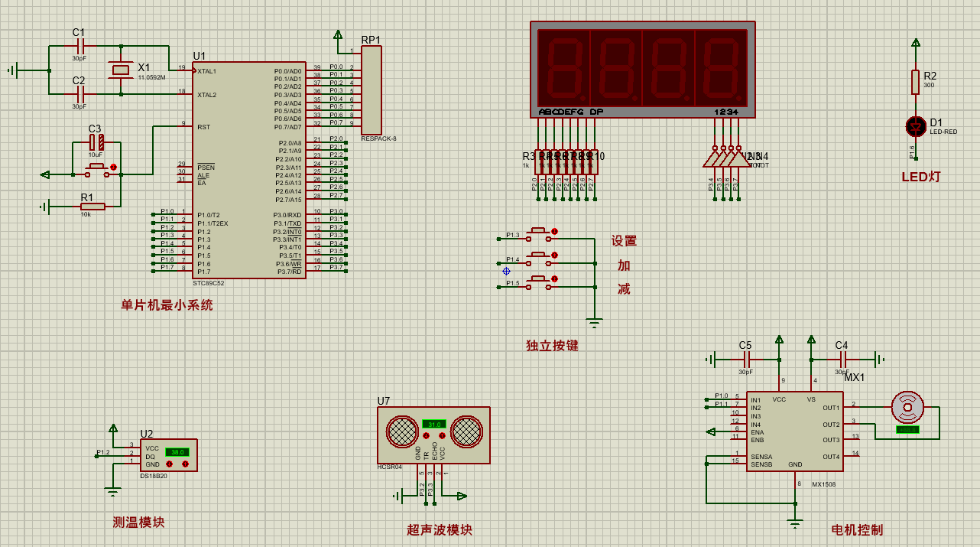The width and height of the screenshot is (980, 547).
Task: Select the X1 crystal oscillator component
Action: point(121,70)
